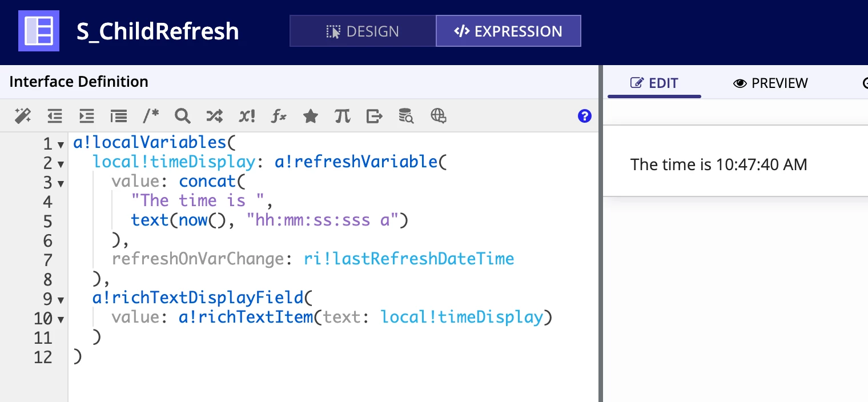Click the x! variable icon
868x402 pixels.
[247, 116]
